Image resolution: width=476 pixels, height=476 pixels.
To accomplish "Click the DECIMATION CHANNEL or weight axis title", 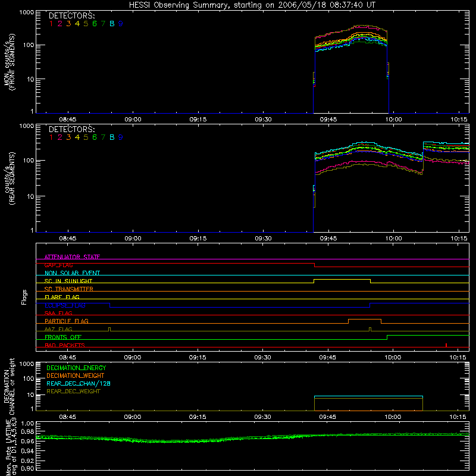I will [x=9, y=386].
